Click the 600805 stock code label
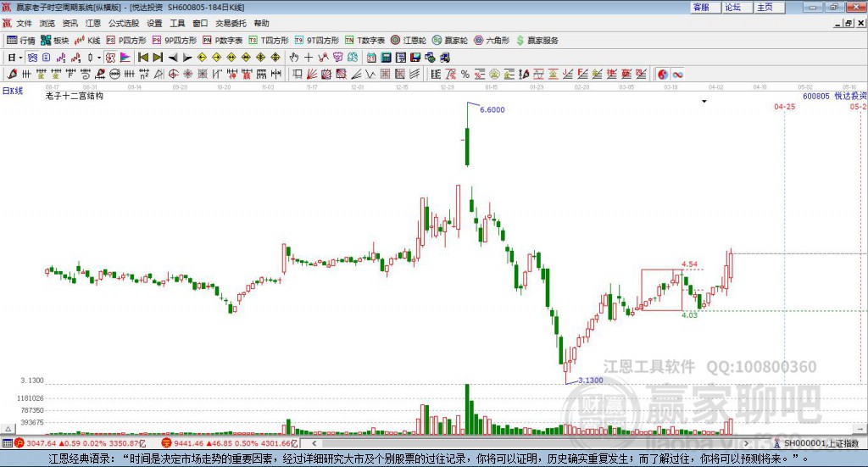The height and width of the screenshot is (467, 868). [x=816, y=97]
